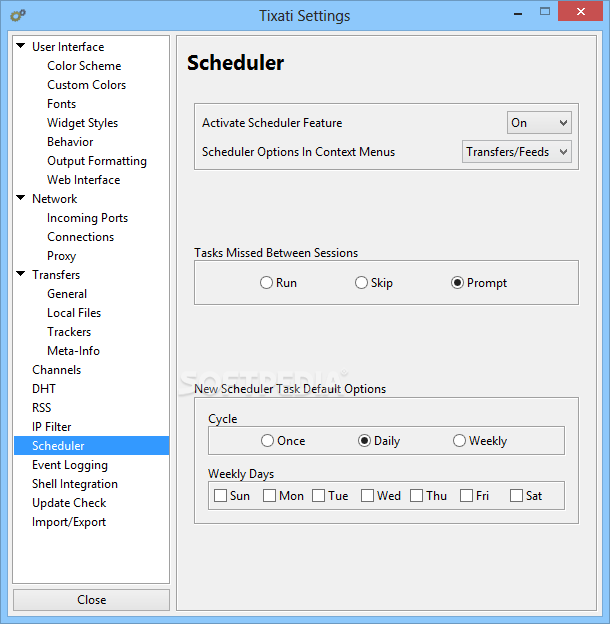Viewport: 610px width, 624px height.
Task: Click the User Interface tree heading
Action: (68, 47)
